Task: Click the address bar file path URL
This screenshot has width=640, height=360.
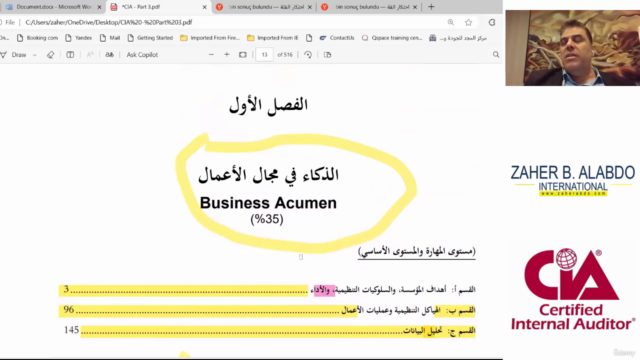Action: pos(109,22)
